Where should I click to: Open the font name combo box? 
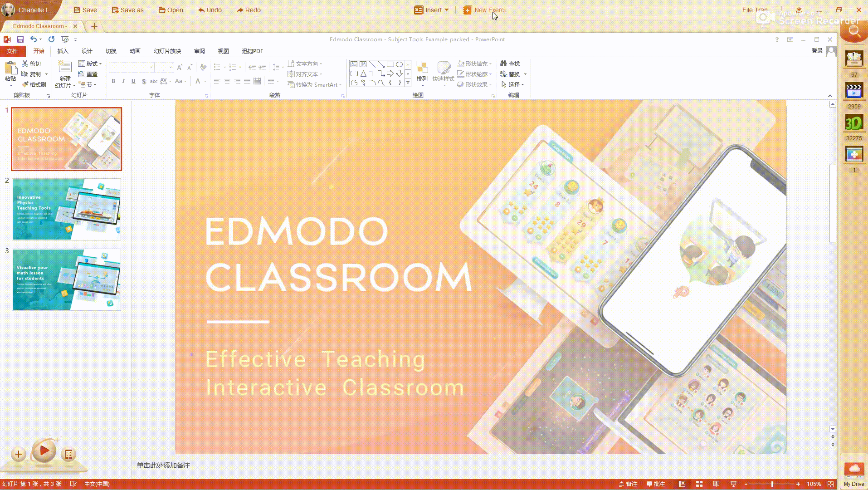pos(131,68)
